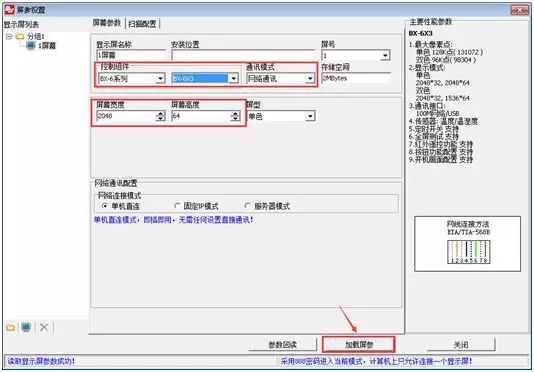Image resolution: width=534 pixels, height=372 pixels.
Task: Open the 屏型 dropdown
Action: pyautogui.click(x=310, y=116)
